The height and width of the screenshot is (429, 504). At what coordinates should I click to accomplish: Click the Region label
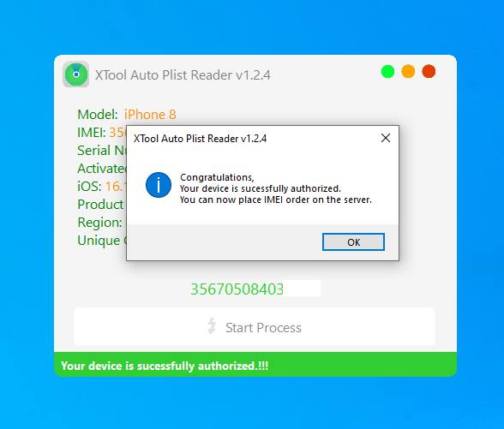point(99,223)
